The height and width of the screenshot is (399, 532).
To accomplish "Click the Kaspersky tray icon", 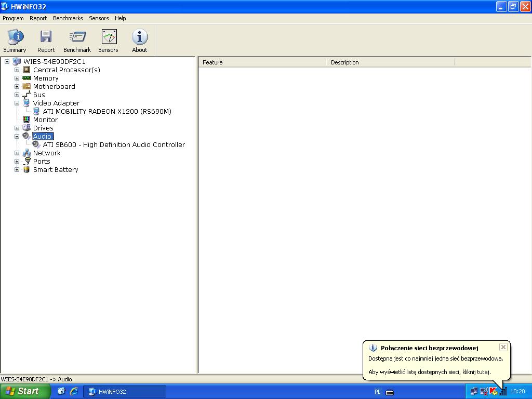I will (x=494, y=392).
